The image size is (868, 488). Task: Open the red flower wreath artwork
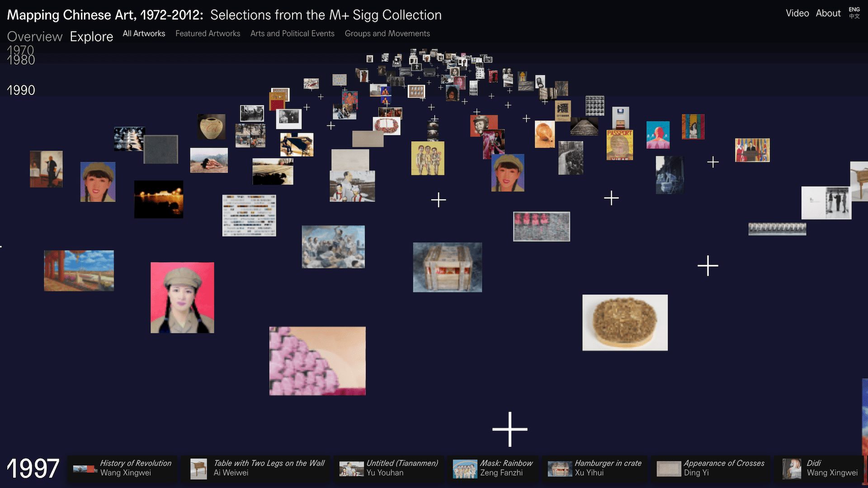coord(387,126)
